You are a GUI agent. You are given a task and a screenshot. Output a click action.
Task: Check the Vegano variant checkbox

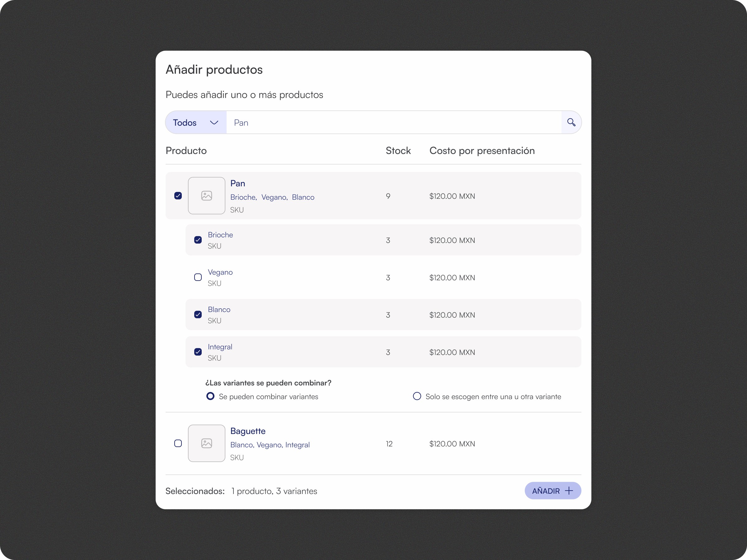coord(198,278)
